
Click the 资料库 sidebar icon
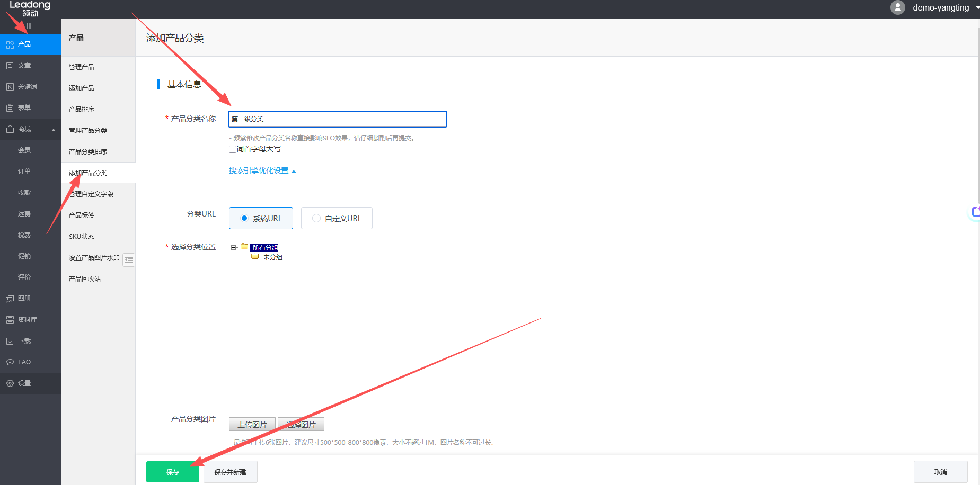click(x=10, y=320)
